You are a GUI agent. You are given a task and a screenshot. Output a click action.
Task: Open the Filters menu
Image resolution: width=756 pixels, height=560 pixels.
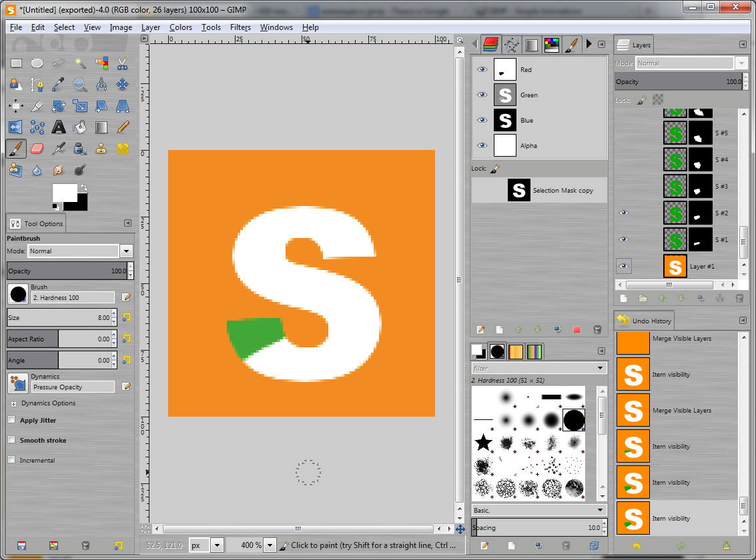240,27
